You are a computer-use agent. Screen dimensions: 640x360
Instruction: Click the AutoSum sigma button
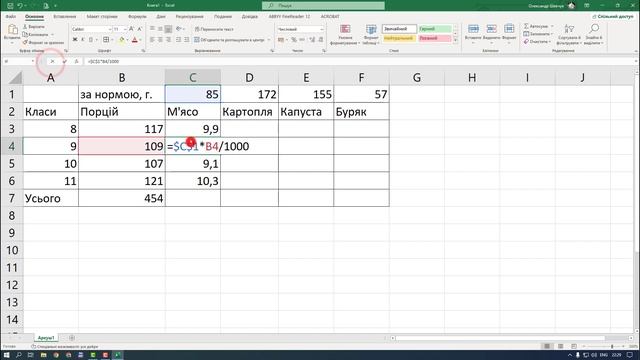[536, 26]
